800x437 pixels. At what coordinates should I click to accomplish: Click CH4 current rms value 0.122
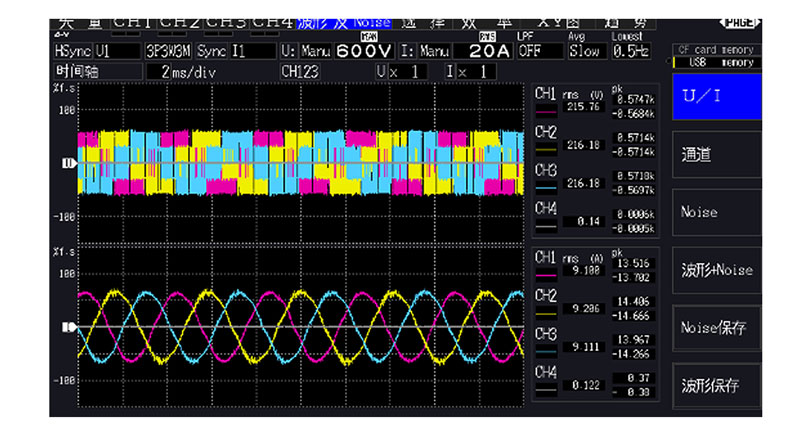[x=584, y=385]
